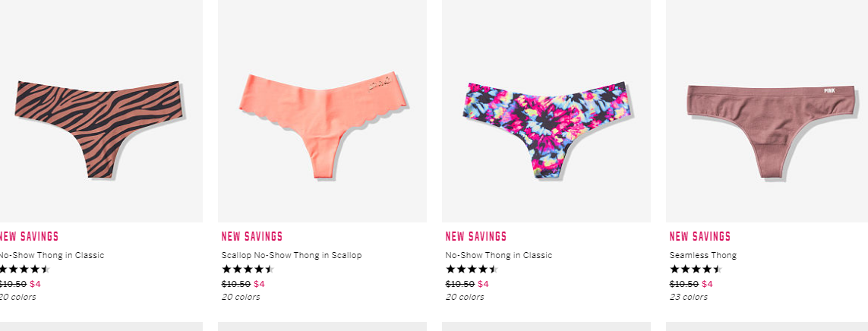Click NEW SAVINGS label above the tie-dye thong

[476, 236]
